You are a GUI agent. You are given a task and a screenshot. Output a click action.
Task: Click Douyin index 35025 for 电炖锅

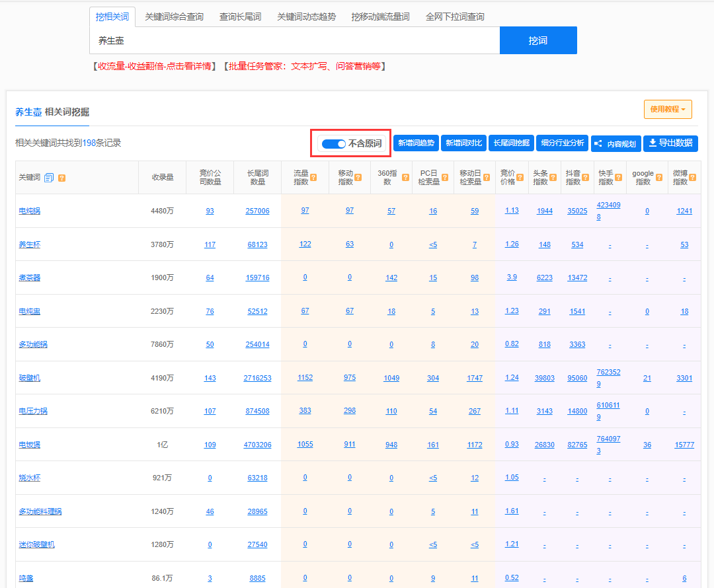point(577,211)
